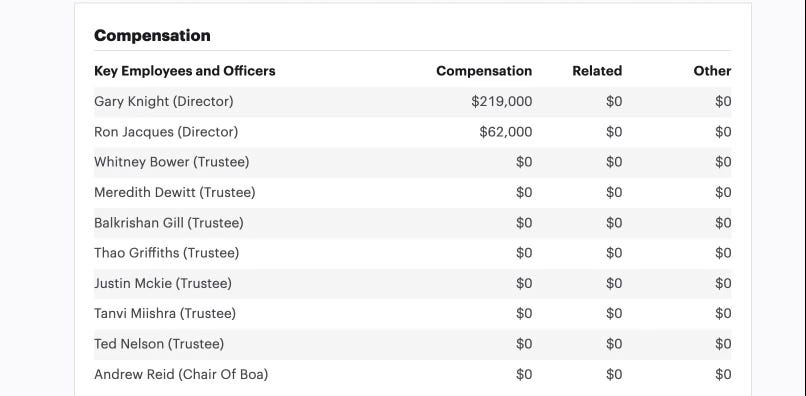The image size is (806, 396).
Task: Click the Compensation column header
Action: [484, 71]
